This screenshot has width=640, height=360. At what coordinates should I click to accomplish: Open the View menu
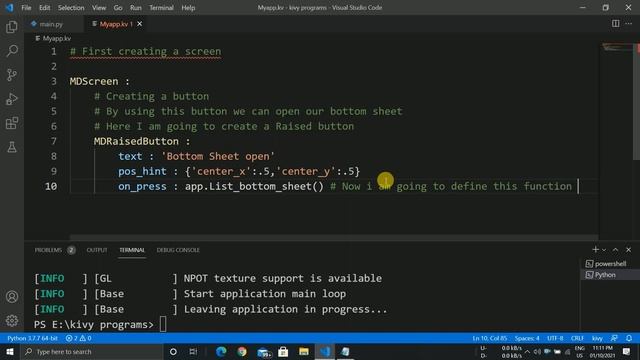(x=99, y=7)
